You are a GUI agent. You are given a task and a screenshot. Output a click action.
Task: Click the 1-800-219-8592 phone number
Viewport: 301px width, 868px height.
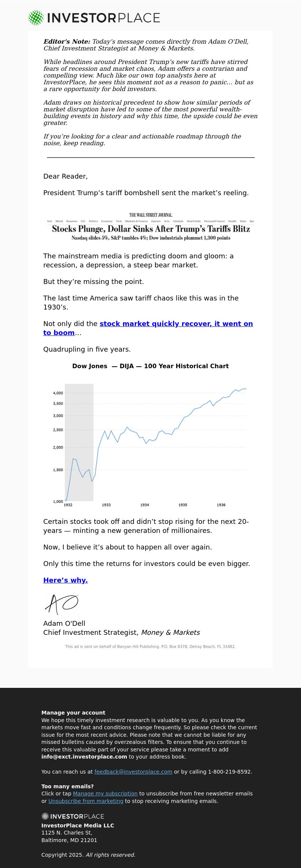(229, 772)
